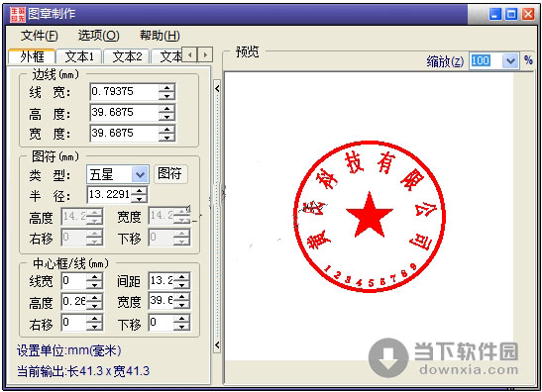Decrease the 边线 高度 value with down arrow
The image size is (542, 392).
coord(166,117)
